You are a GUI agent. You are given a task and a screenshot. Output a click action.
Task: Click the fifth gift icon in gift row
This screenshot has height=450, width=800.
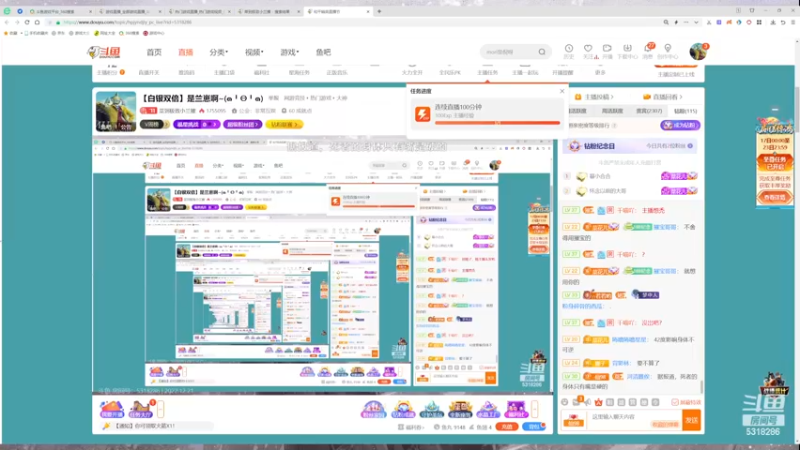click(x=488, y=409)
